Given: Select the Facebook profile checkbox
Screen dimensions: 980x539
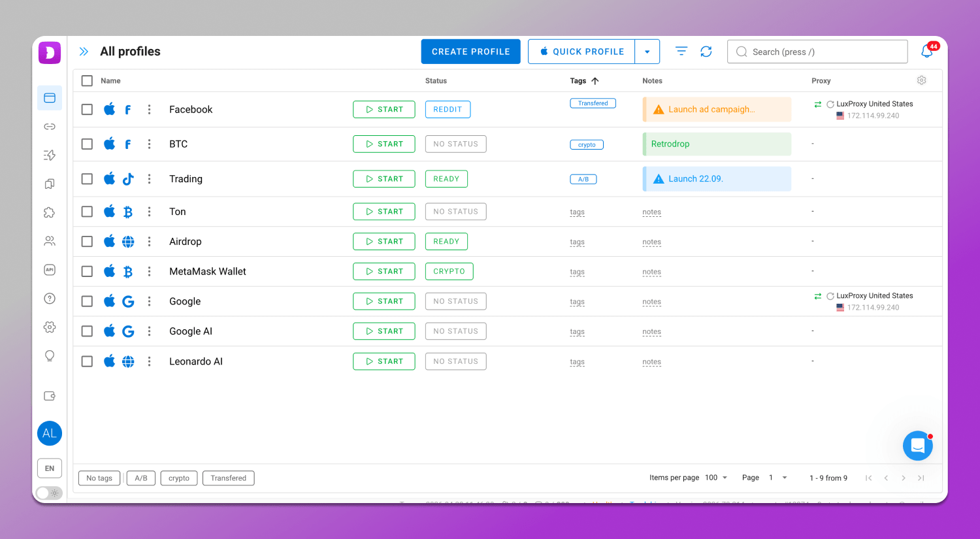Looking at the screenshot, I should click(x=87, y=110).
